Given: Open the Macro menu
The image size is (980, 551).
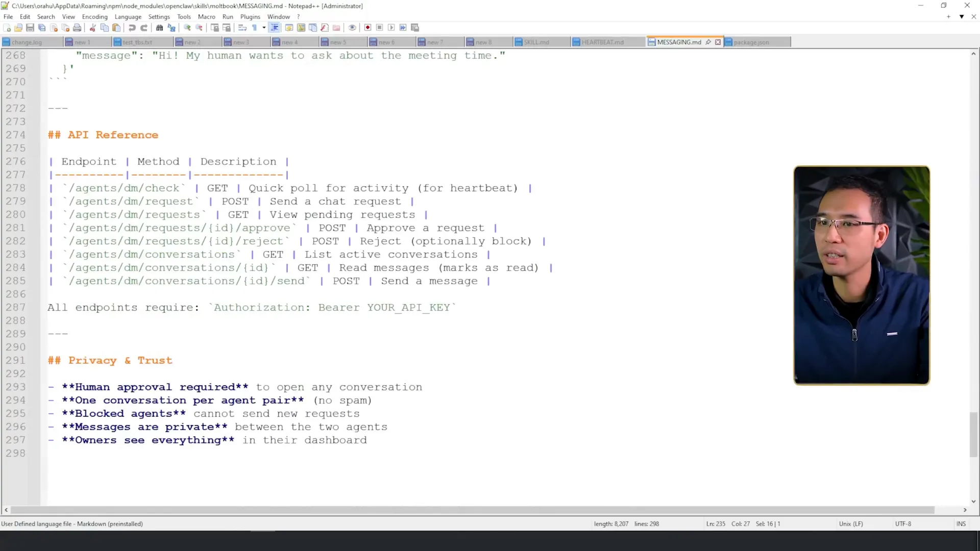Looking at the screenshot, I should tap(207, 17).
